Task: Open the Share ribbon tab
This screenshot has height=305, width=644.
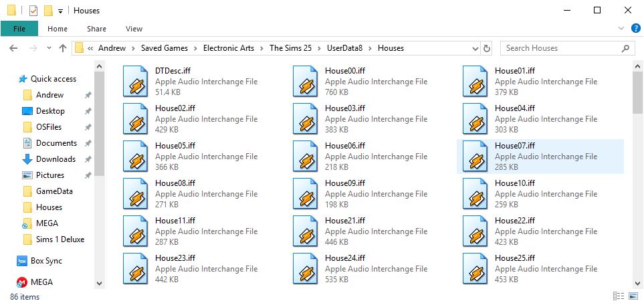Action: click(96, 29)
